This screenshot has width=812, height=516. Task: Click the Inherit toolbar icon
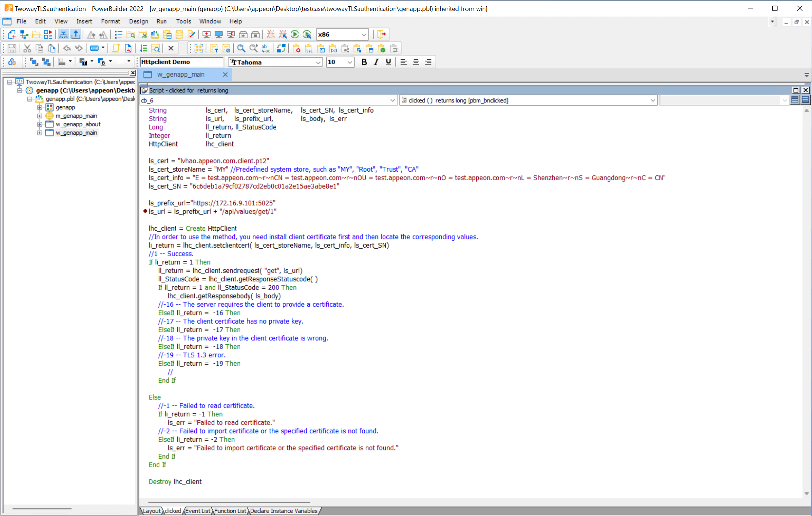click(24, 34)
